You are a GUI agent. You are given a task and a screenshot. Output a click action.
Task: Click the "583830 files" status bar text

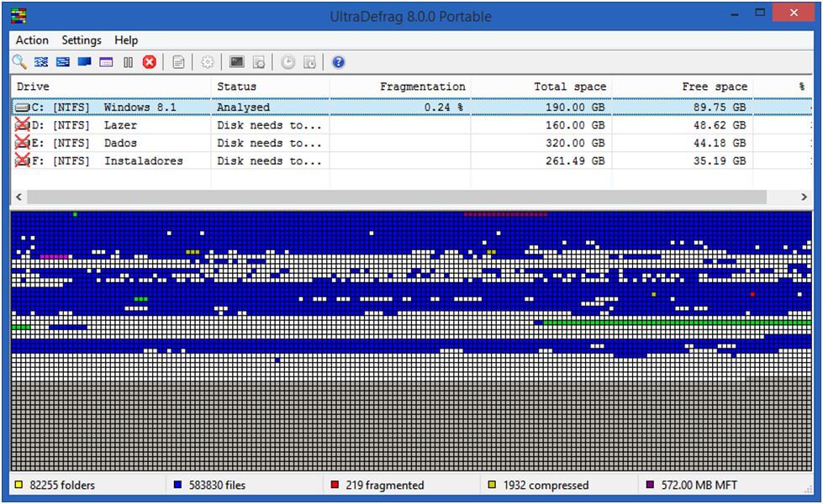point(217,486)
